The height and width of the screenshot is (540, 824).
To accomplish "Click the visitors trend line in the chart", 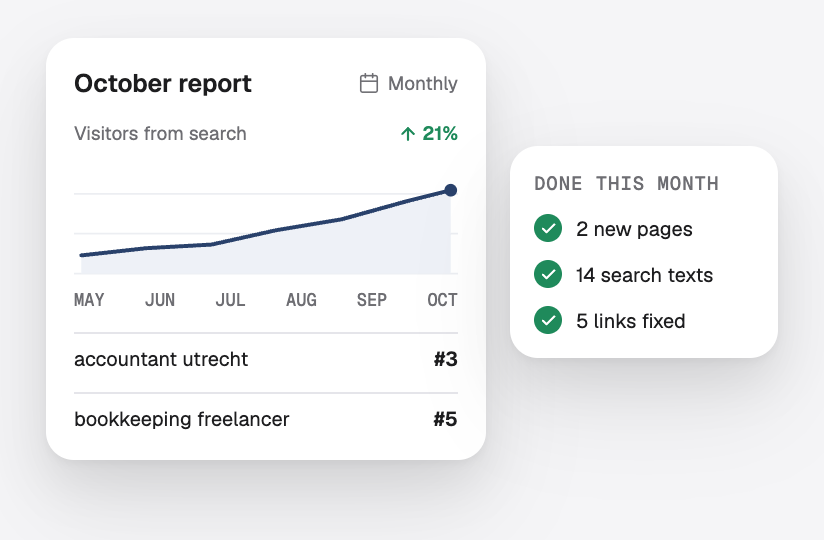I will tap(276, 229).
